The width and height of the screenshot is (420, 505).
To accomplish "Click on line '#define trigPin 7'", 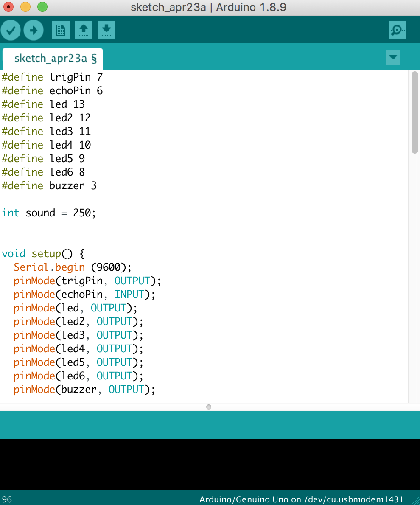I will 52,77.
